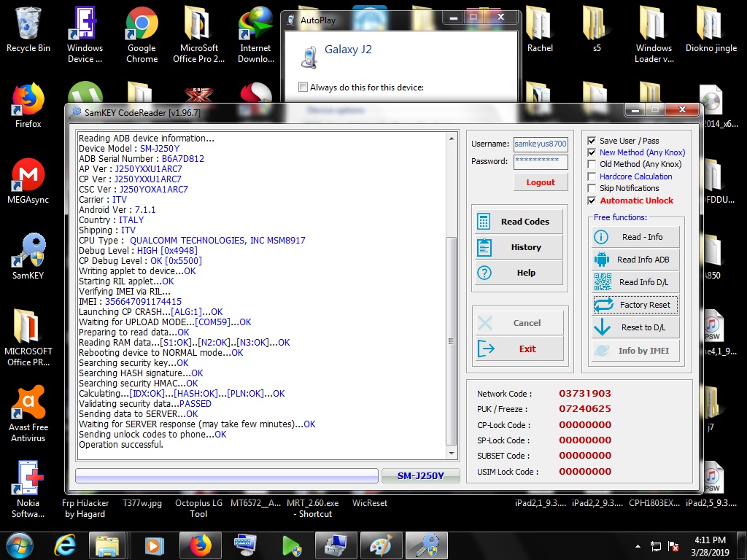747x560 pixels.
Task: Click the progress bar at the bottom
Action: click(227, 475)
